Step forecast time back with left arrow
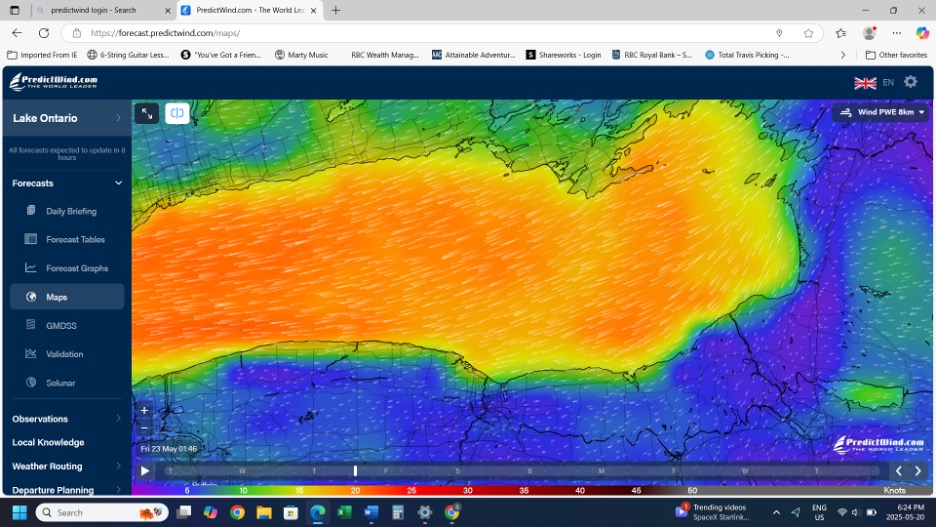This screenshot has height=528, width=936. [x=898, y=471]
